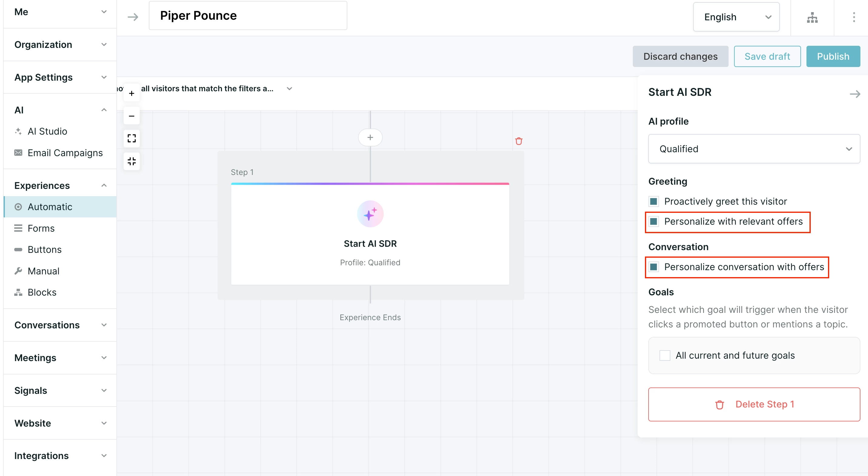Click the Manual wrench icon
The height and width of the screenshot is (476, 868).
(18, 271)
